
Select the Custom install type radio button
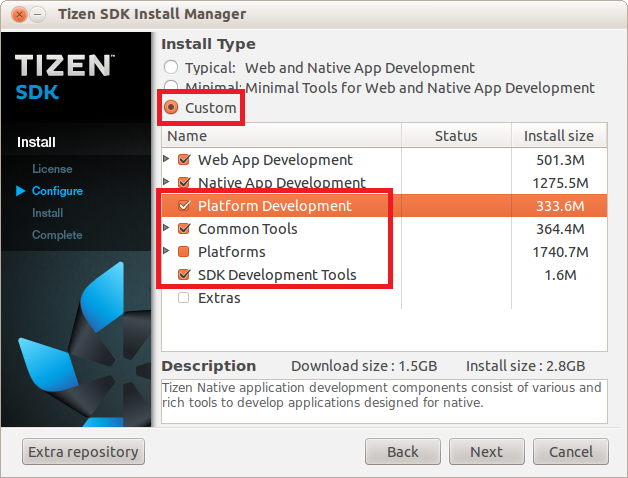click(171, 107)
